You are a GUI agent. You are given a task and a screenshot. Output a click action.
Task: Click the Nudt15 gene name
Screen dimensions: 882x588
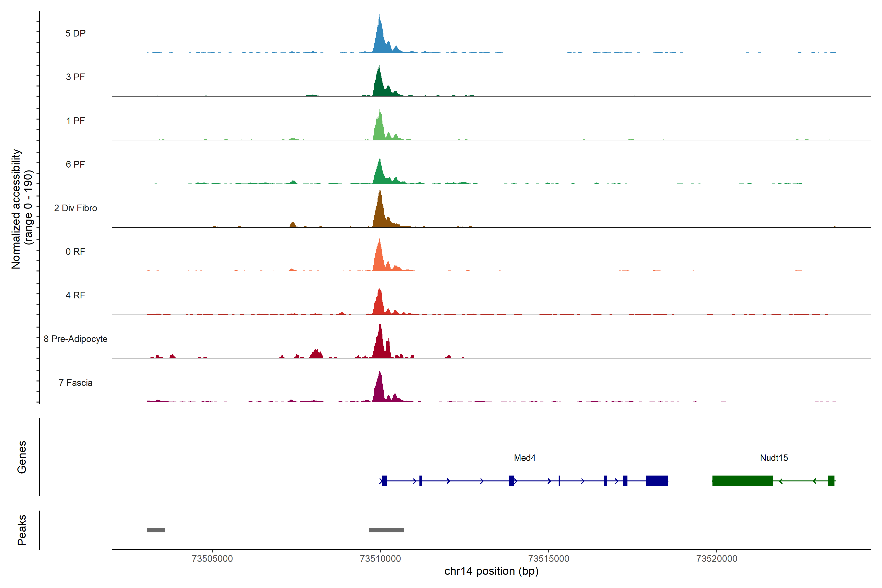point(774,458)
